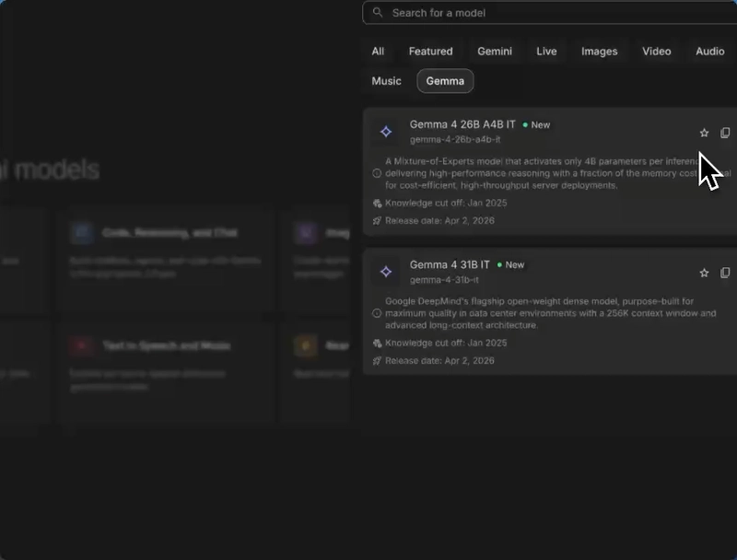Copy the gemma-4-31b-it model ID
The width and height of the screenshot is (737, 560).
point(725,273)
